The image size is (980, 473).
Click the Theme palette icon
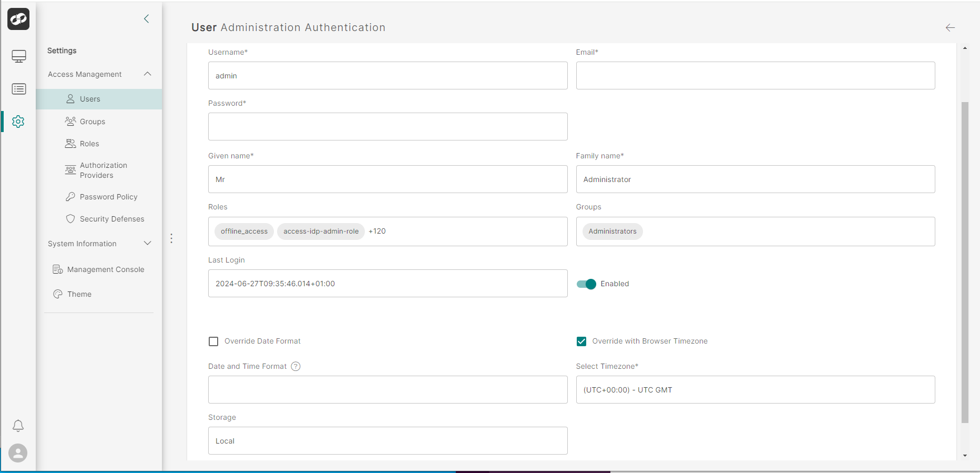tap(58, 294)
